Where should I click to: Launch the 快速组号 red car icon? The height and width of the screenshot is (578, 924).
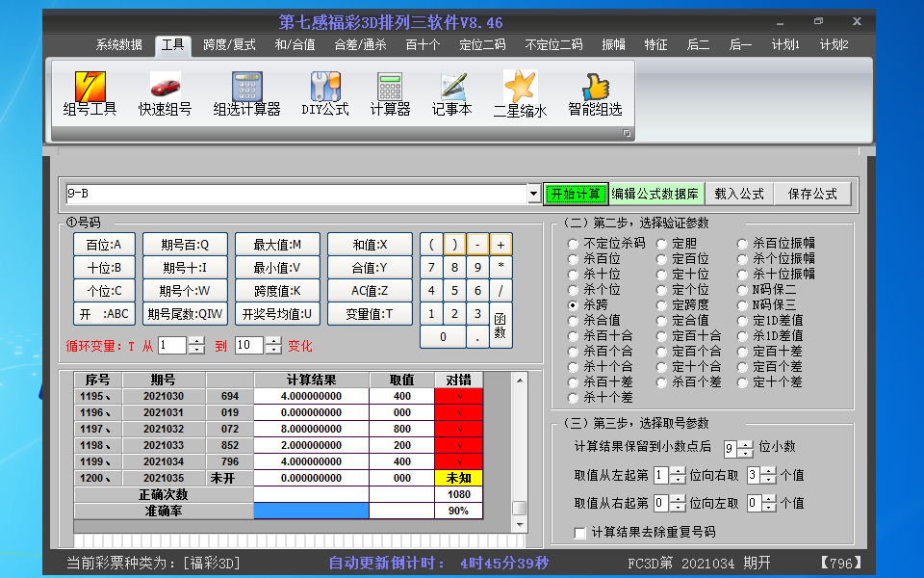(x=165, y=93)
